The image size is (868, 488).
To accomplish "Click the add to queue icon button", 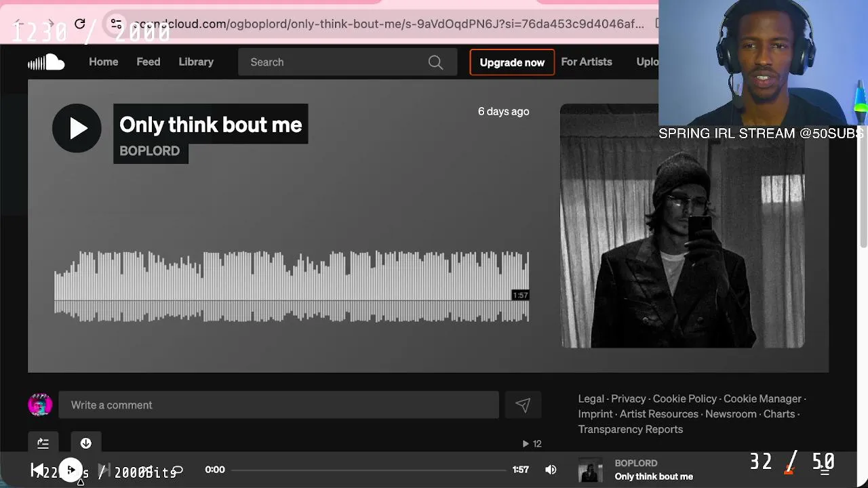I will [43, 443].
